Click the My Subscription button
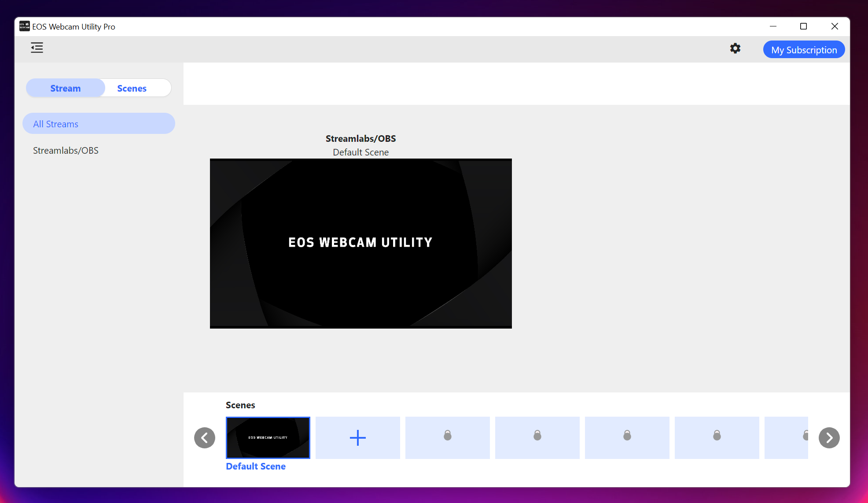Viewport: 868px width, 503px height. pos(805,50)
